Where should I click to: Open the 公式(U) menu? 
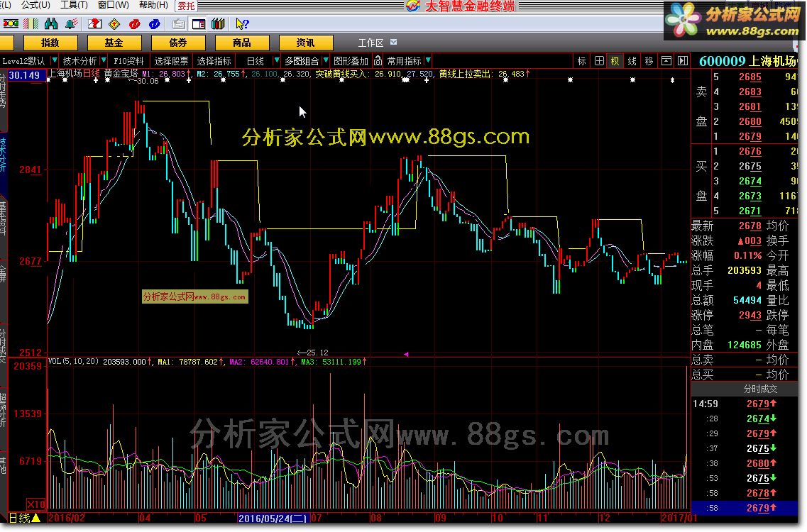[35, 5]
